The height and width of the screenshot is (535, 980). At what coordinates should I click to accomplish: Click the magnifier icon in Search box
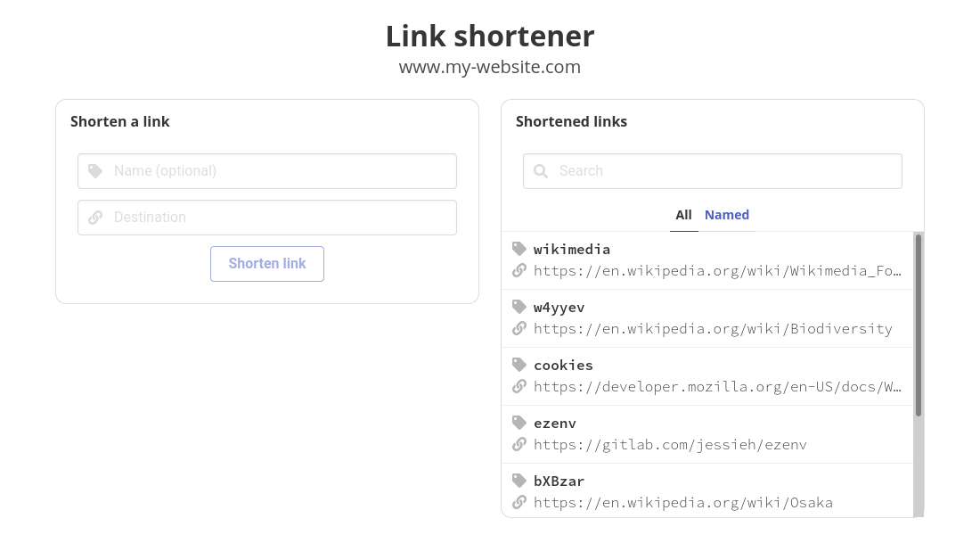tap(541, 171)
